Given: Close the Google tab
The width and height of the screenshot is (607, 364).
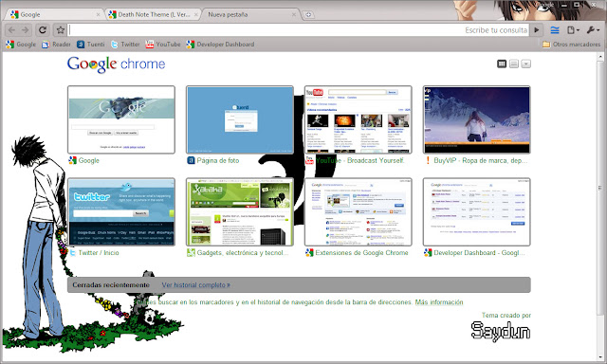Looking at the screenshot, I should pyautogui.click(x=98, y=15).
